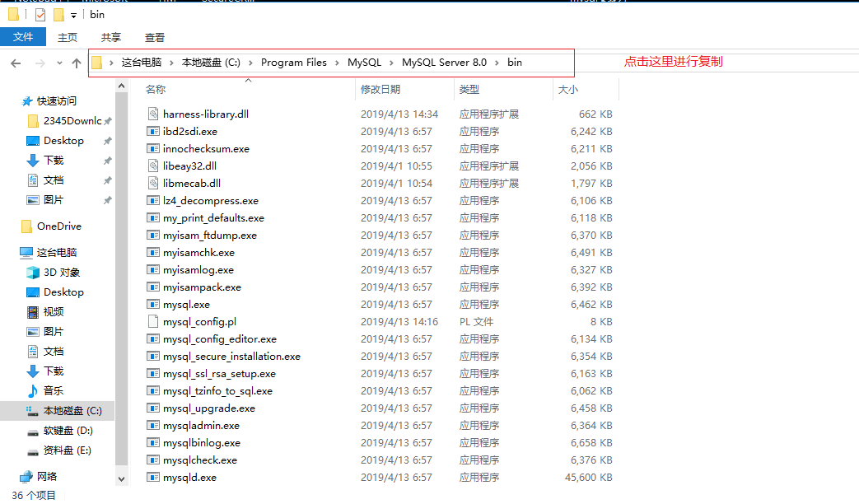Click MySQL Server 8.0 breadcrumb
859x504 pixels.
pos(444,63)
